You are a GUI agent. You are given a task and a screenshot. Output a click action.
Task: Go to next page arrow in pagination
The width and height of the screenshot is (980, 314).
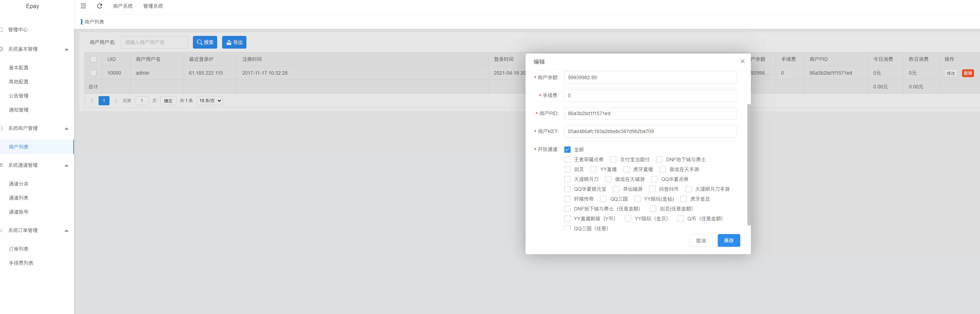pos(116,100)
